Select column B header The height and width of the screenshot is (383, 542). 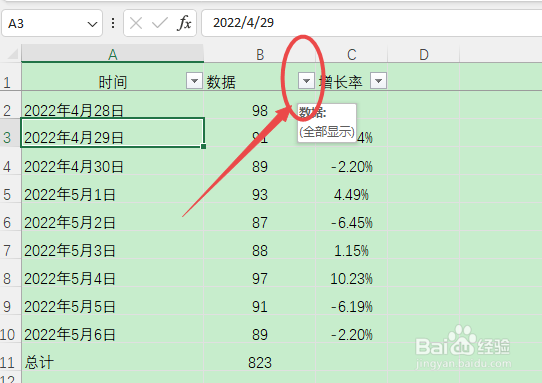[260, 54]
